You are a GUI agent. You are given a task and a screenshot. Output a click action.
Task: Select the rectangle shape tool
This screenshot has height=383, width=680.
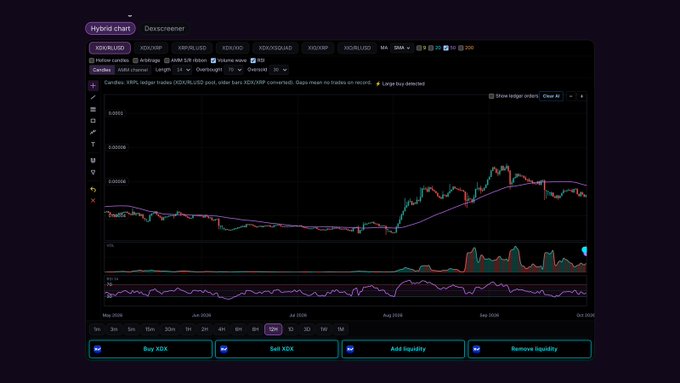coord(93,121)
